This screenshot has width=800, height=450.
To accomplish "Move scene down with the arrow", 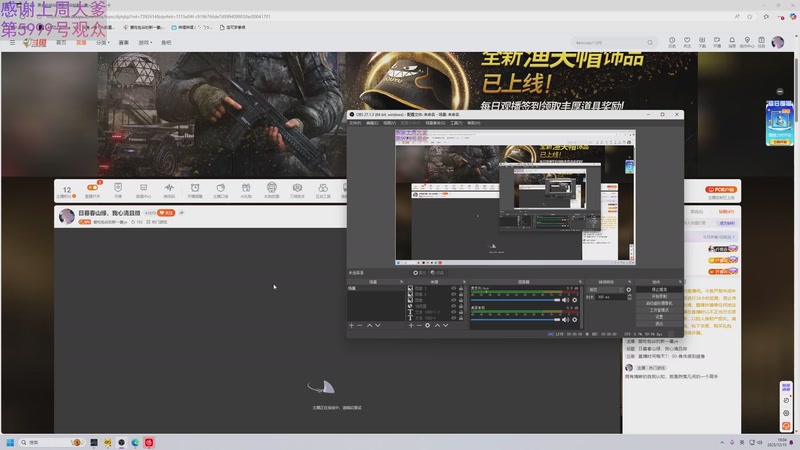I will (x=378, y=326).
